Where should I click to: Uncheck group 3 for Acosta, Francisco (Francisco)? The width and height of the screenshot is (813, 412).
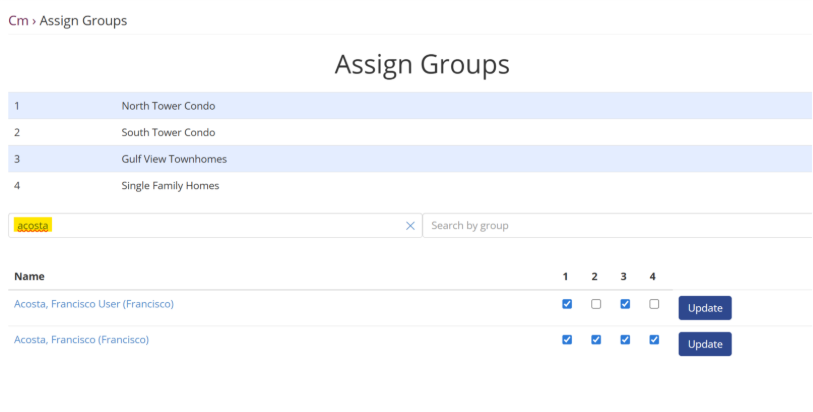tap(625, 340)
